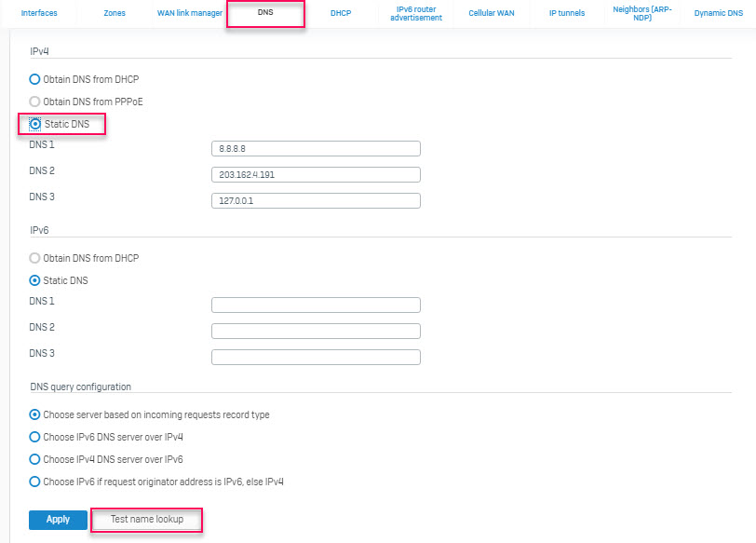Go to the DHCP tab
Screen dimensions: 756x543
click(341, 13)
